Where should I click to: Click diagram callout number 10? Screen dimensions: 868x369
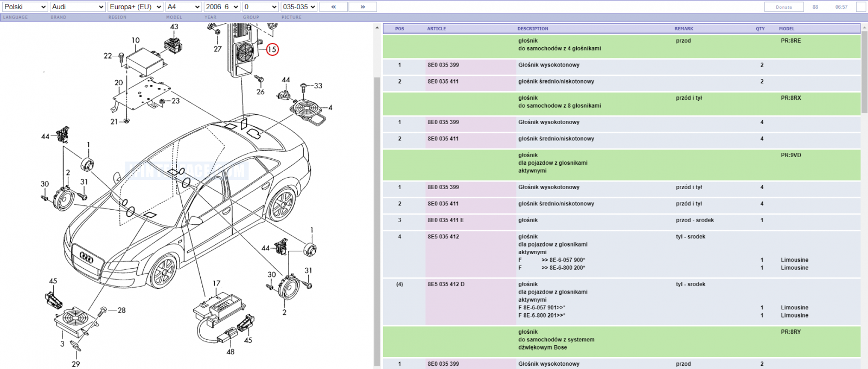coord(136,40)
